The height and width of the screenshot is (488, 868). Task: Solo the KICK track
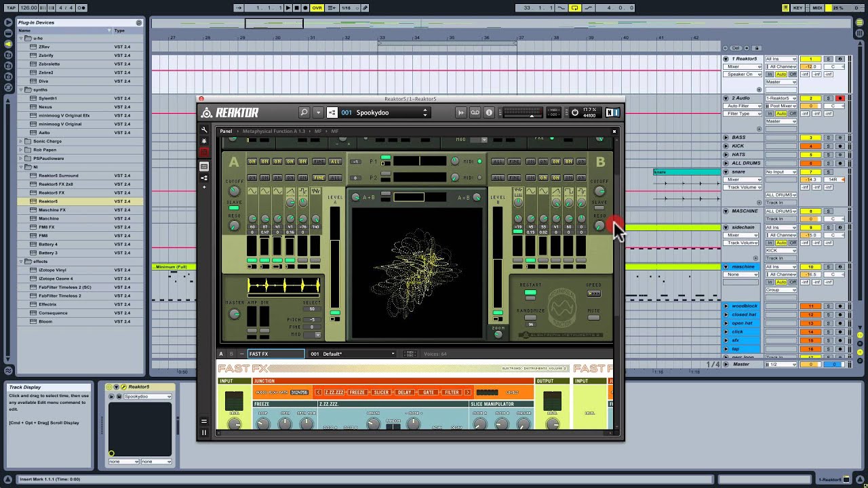(x=828, y=146)
